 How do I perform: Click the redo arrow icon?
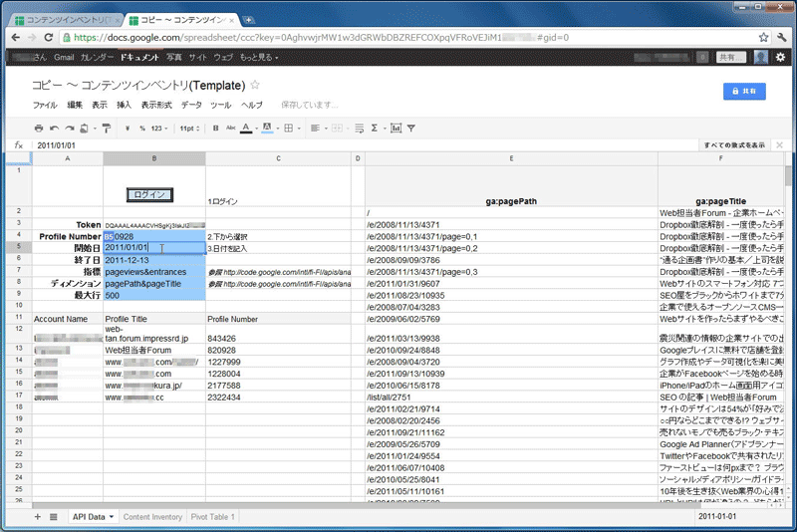[70, 129]
